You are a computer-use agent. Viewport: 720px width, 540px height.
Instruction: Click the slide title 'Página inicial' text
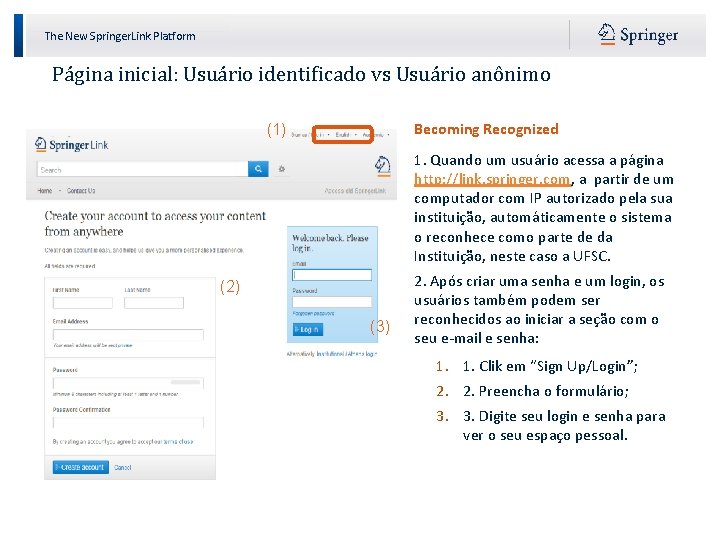click(x=301, y=74)
